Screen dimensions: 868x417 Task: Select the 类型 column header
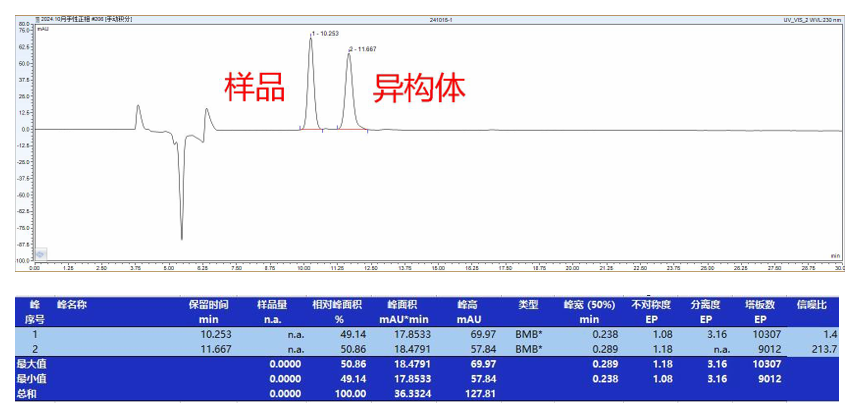[529, 303]
